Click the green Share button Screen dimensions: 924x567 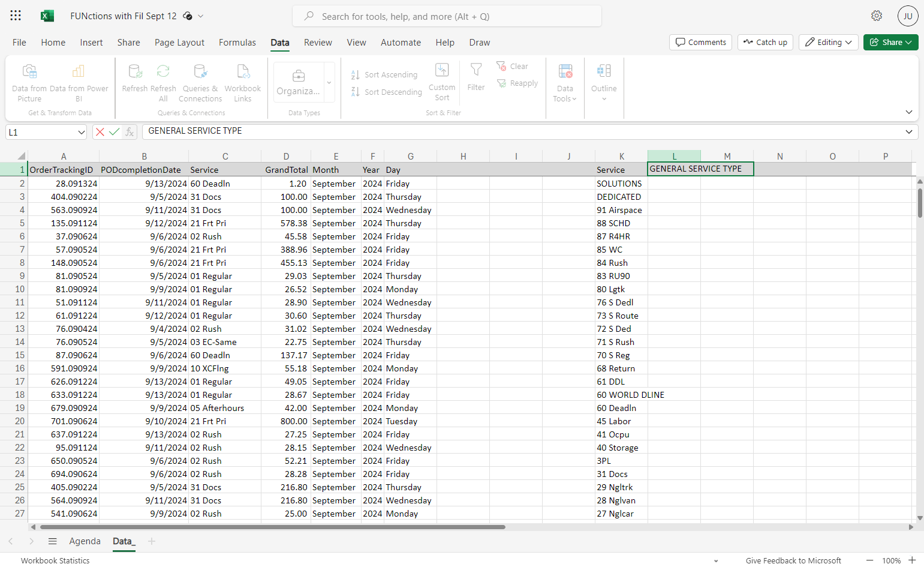pos(890,42)
